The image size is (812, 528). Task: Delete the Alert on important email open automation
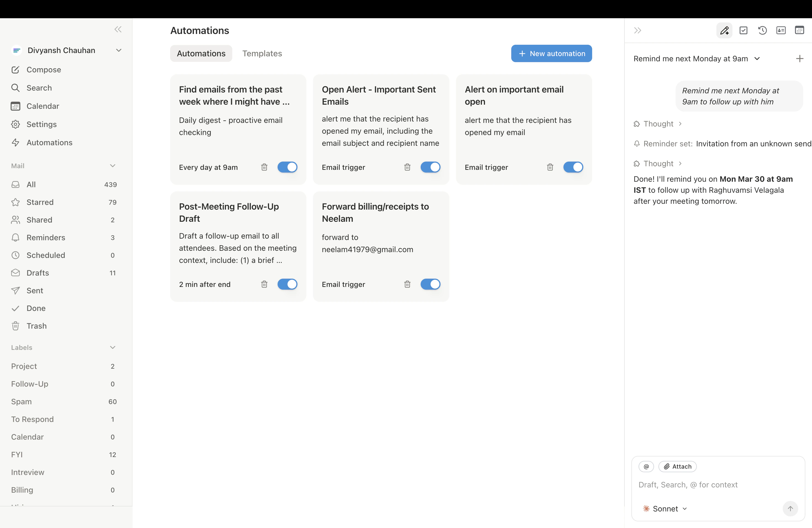[x=550, y=167]
